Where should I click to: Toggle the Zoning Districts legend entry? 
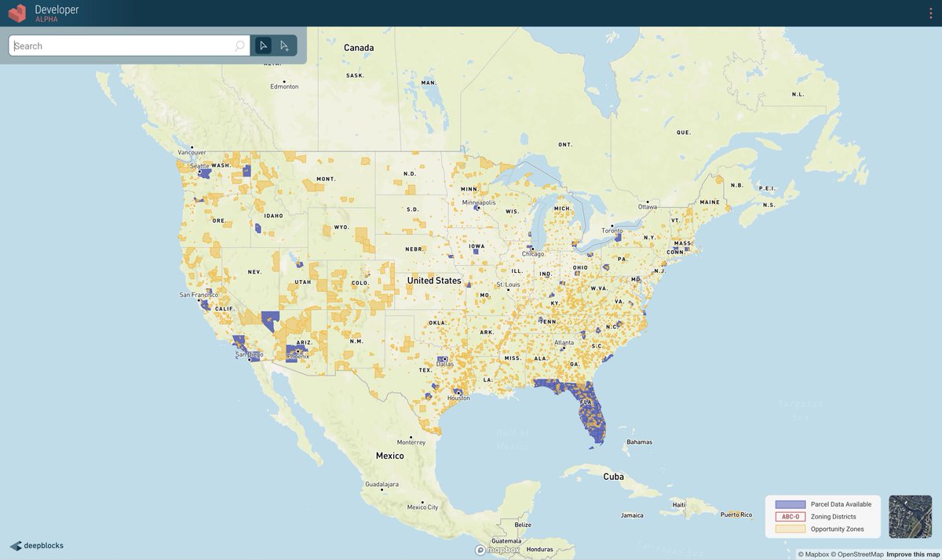click(835, 517)
